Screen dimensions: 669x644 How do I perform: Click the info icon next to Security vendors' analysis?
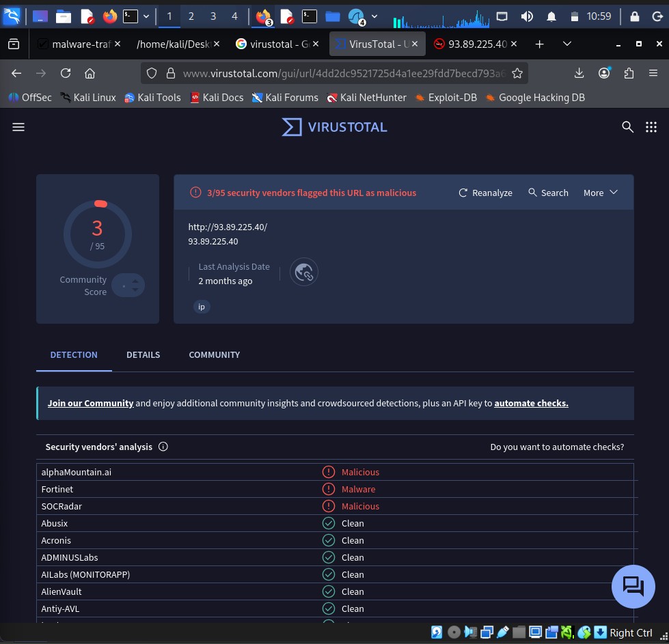click(x=163, y=447)
